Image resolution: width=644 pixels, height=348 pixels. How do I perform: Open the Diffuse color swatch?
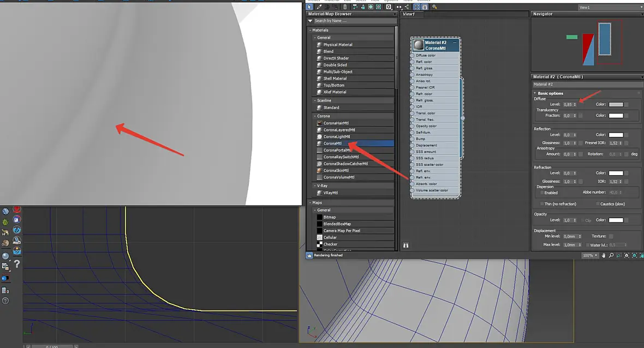(616, 105)
